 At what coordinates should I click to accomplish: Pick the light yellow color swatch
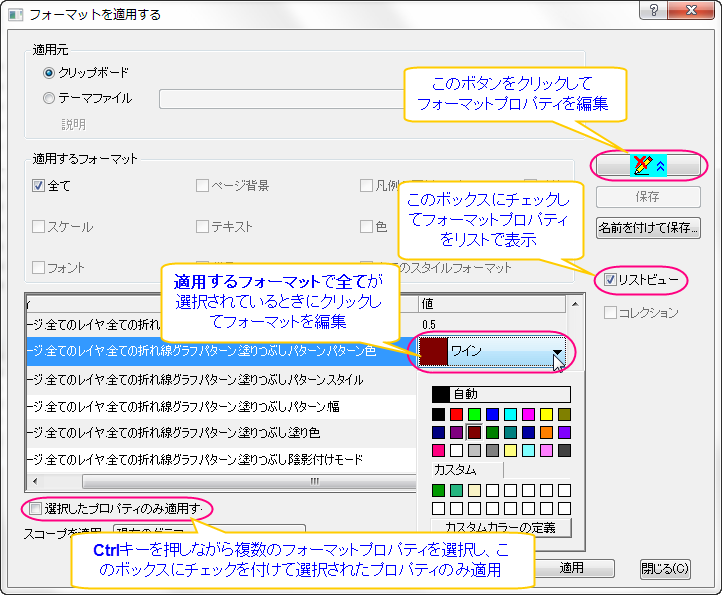(x=510, y=450)
